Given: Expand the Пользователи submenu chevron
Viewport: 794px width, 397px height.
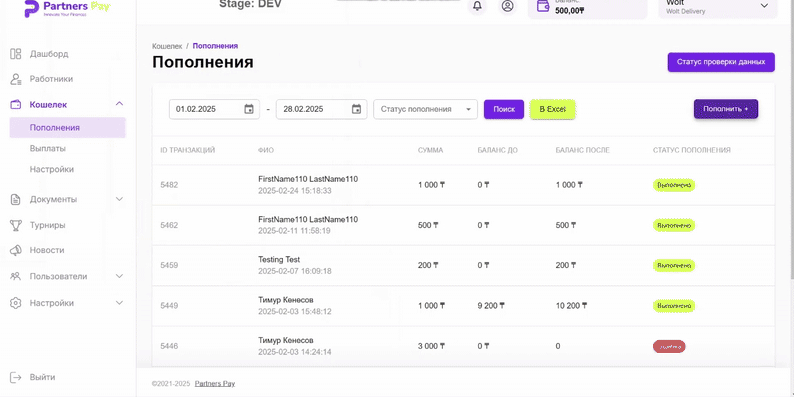Looking at the screenshot, I should point(120,276).
